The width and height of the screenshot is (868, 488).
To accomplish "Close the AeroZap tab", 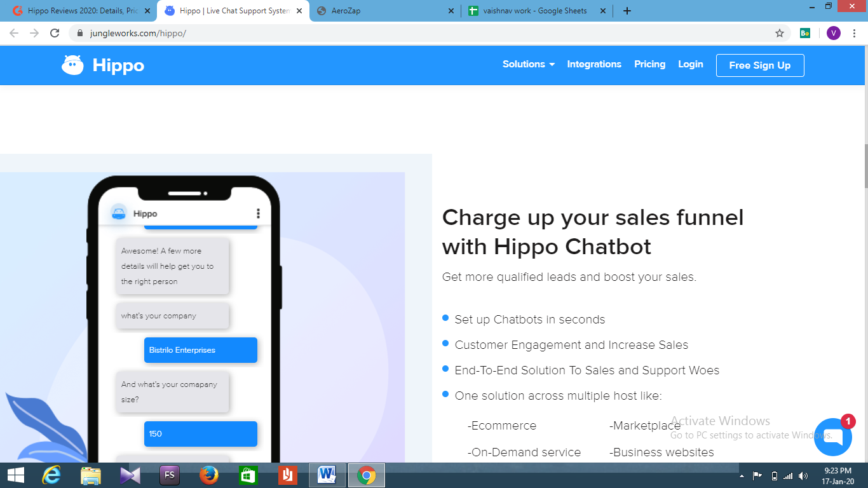I will (451, 11).
